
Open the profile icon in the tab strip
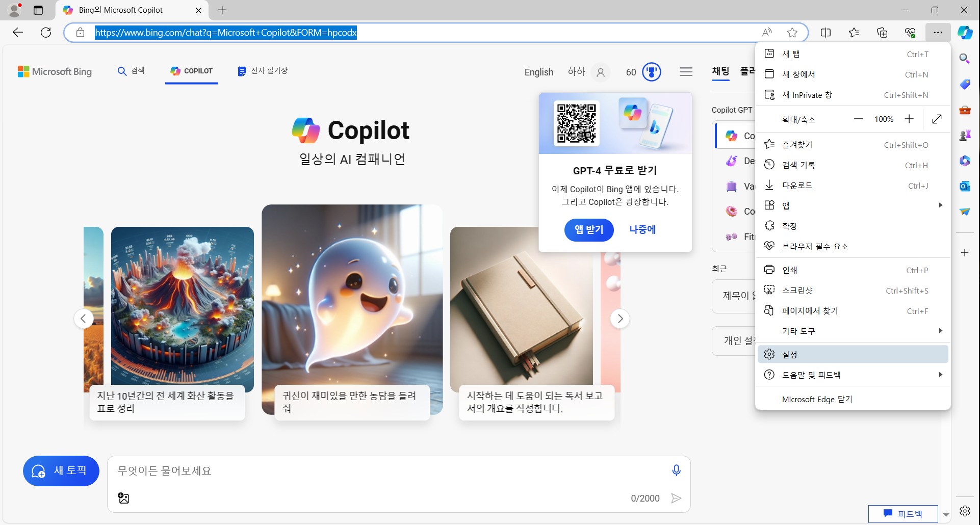tap(15, 10)
